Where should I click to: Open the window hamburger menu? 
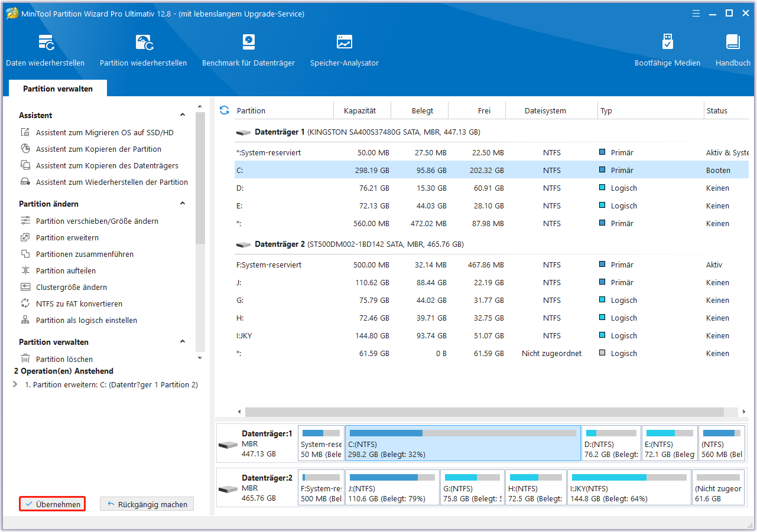click(696, 13)
